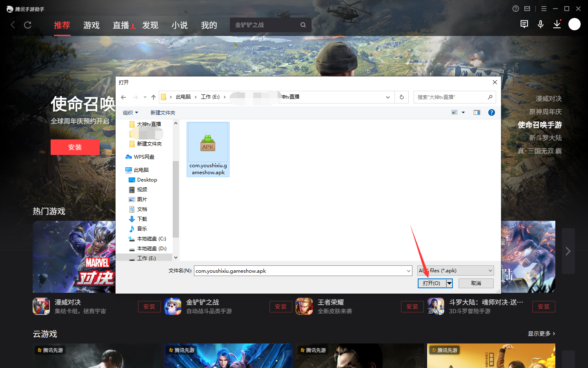Image resolution: width=588 pixels, height=368 pixels.
Task: Select 大神tv直播 folder in tree
Action: click(x=145, y=124)
